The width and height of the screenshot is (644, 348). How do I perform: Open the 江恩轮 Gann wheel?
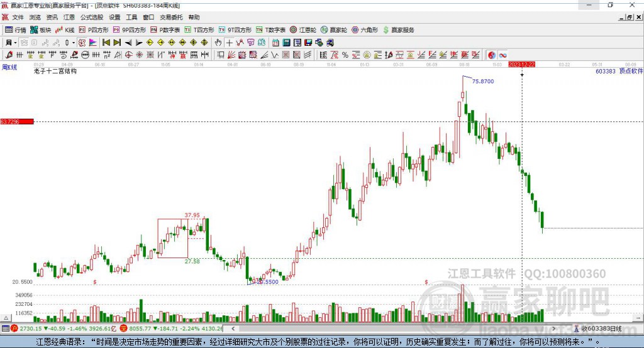303,30
